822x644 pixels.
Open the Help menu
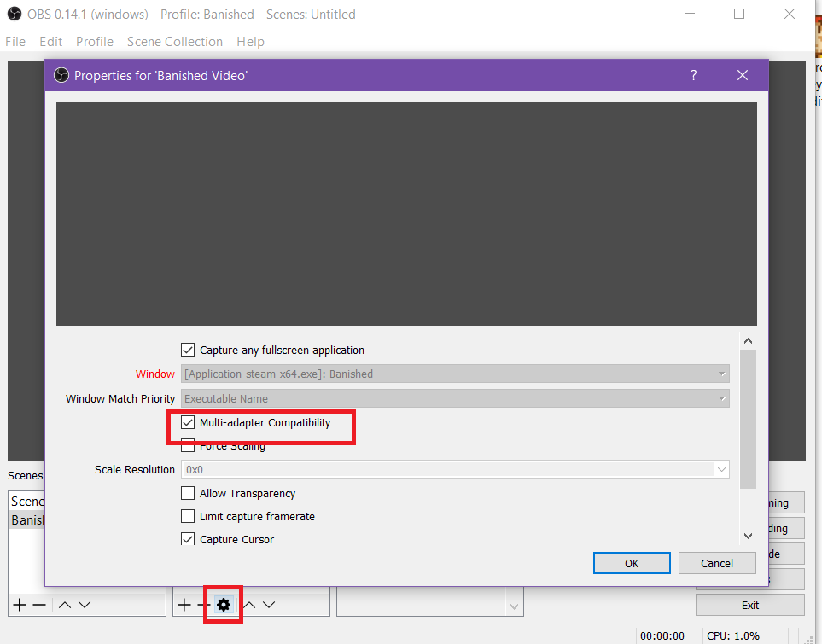[250, 42]
